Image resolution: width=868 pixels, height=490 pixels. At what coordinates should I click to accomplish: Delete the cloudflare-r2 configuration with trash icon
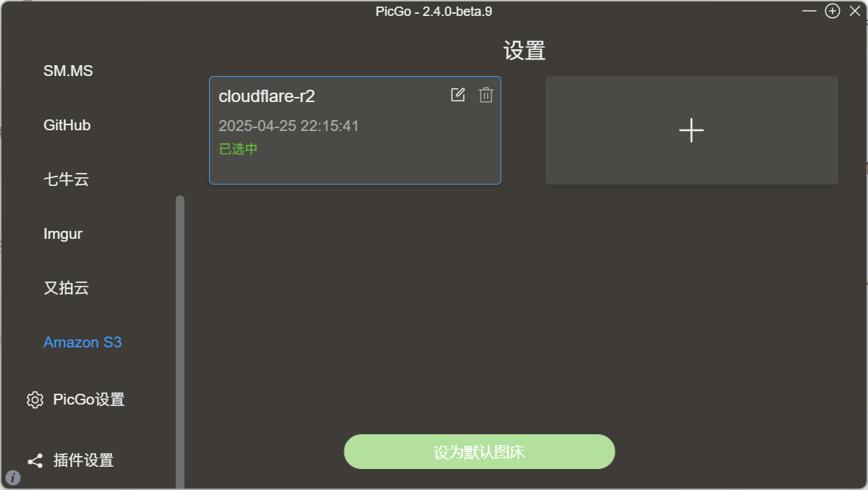[486, 95]
